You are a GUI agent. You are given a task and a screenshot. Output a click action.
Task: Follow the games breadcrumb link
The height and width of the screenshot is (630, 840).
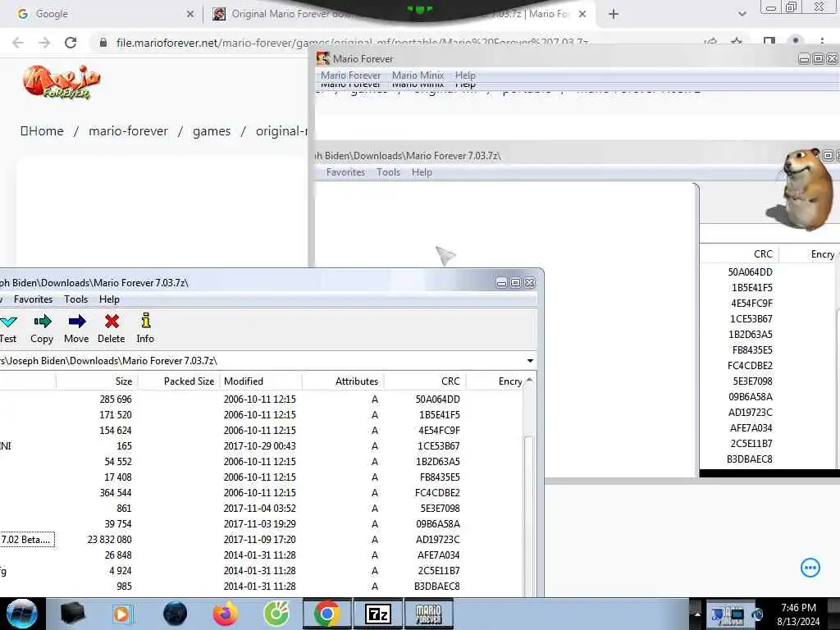(x=212, y=131)
